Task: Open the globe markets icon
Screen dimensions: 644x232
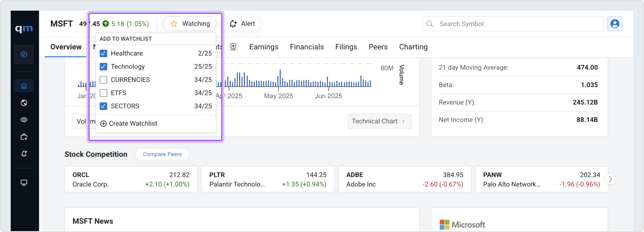Action: click(24, 103)
